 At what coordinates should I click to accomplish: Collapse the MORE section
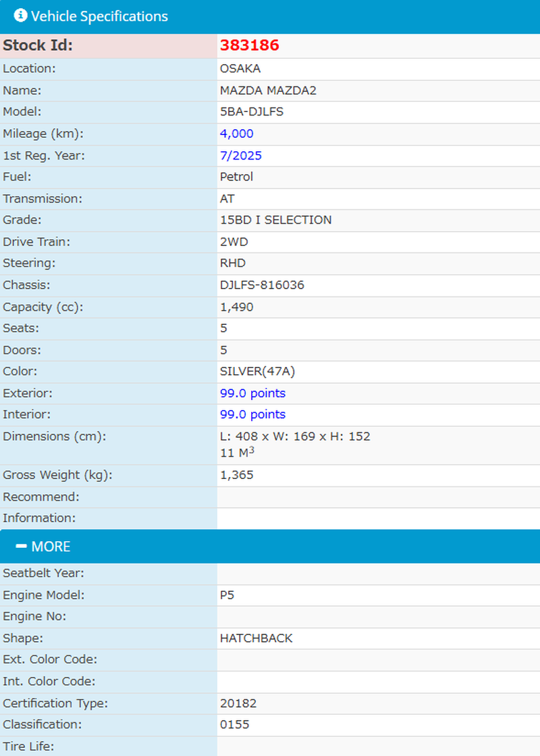pos(270,547)
